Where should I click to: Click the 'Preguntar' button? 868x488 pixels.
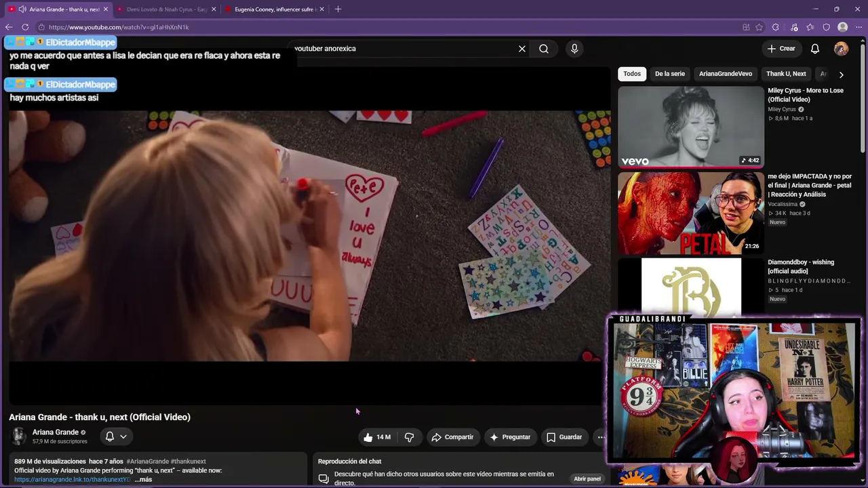[510, 437]
